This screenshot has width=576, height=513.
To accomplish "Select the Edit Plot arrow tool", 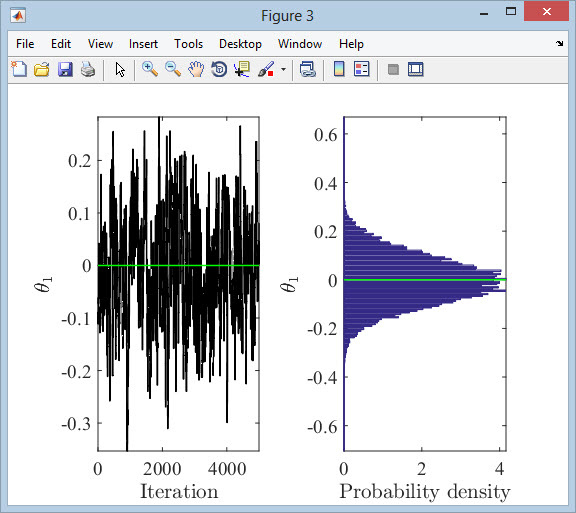I will point(120,69).
